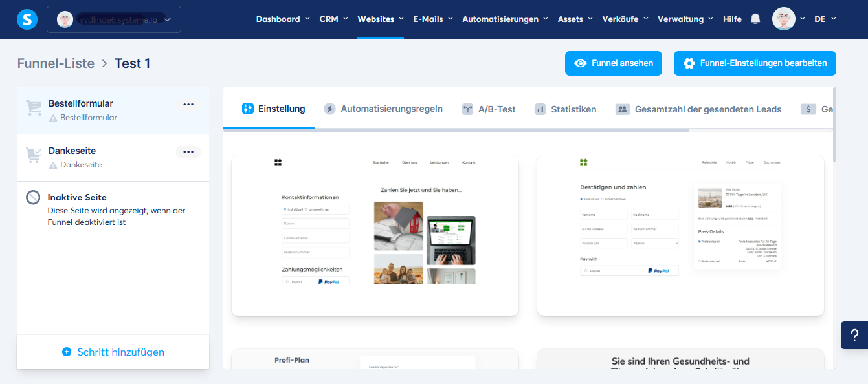Switch to the Einstellung tab
The width and height of the screenshot is (868, 384).
274,109
